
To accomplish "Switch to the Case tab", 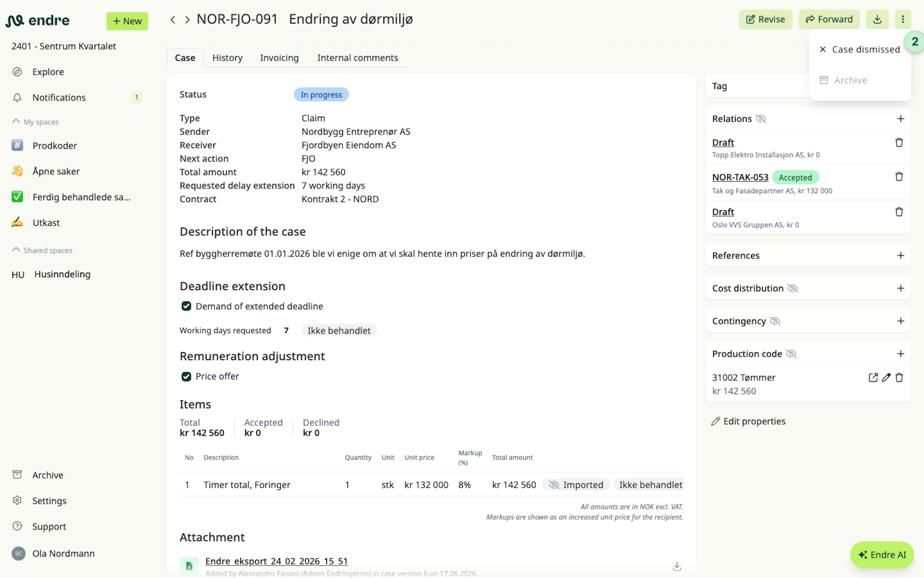I will [x=185, y=58].
